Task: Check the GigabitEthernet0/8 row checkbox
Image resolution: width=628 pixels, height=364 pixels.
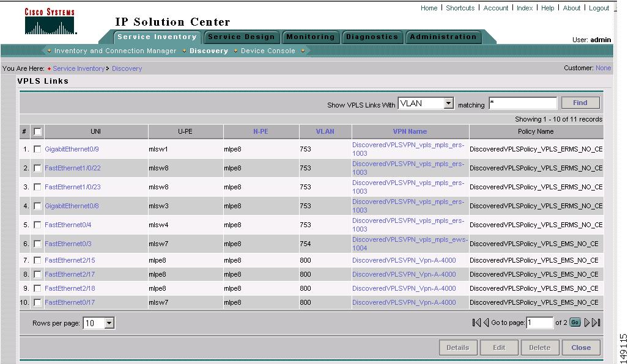Action: [37, 206]
